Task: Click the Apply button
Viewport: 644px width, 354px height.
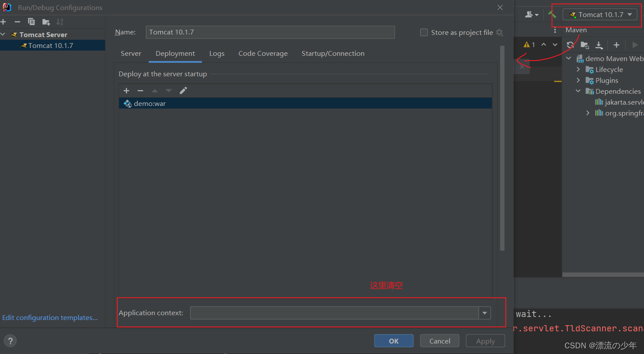Action: [x=485, y=341]
